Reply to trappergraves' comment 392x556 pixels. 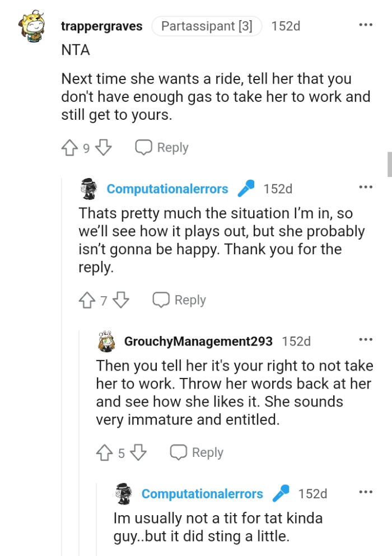[x=161, y=147]
